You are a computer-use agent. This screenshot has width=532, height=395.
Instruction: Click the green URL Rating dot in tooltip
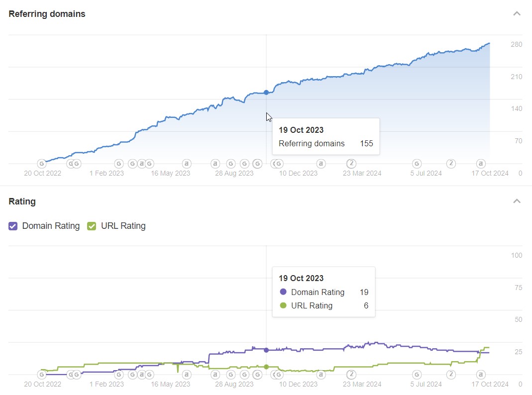point(284,305)
